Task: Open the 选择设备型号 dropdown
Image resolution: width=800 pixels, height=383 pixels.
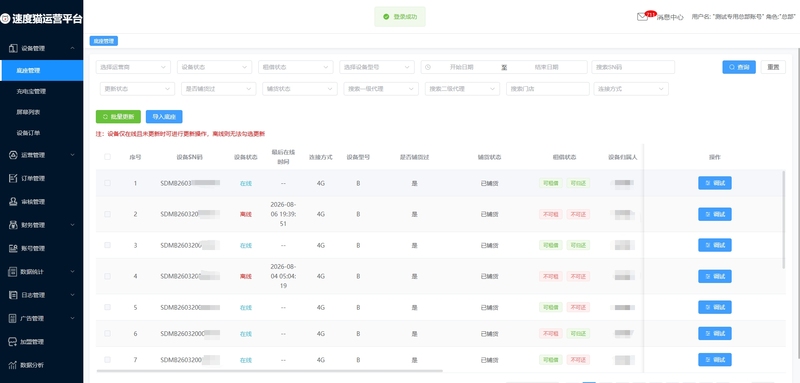Action: pyautogui.click(x=377, y=67)
